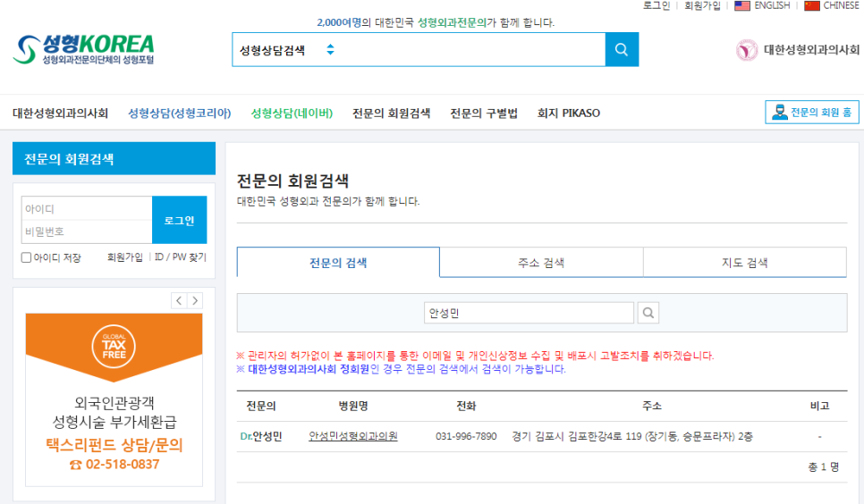Open 안성민성형외과의원 hospital link
Image resolution: width=864 pixels, height=504 pixels.
tap(353, 436)
